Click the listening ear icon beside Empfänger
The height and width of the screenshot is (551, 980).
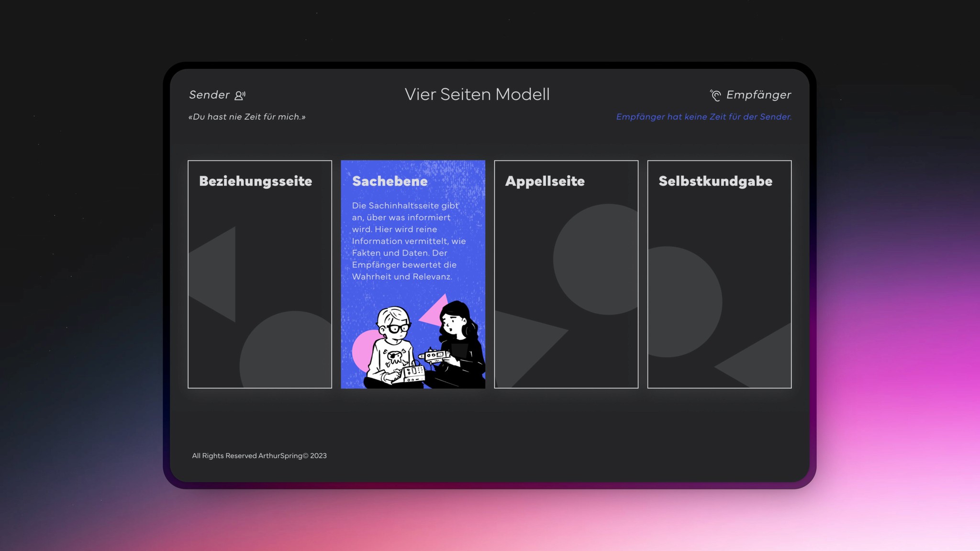(x=715, y=95)
